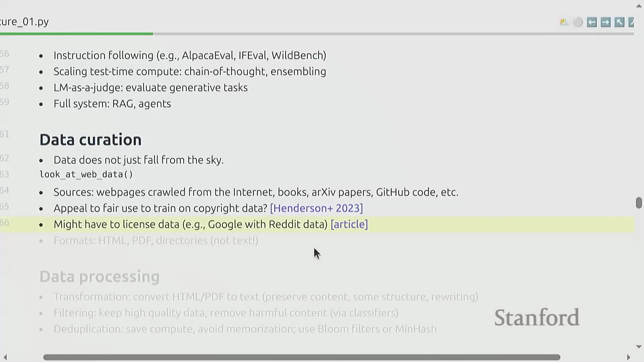The width and height of the screenshot is (644, 362).
Task: Click the highlighted line about licensing data
Action: pos(190,224)
